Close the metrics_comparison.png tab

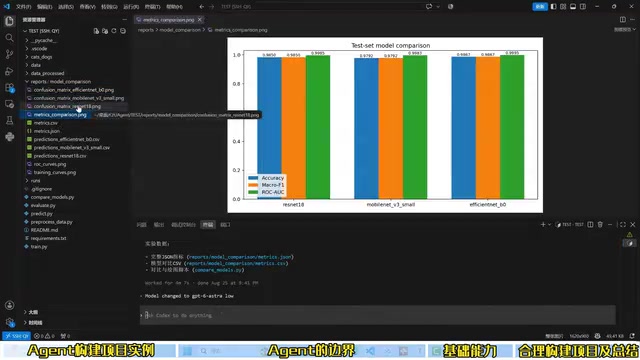pos(200,20)
